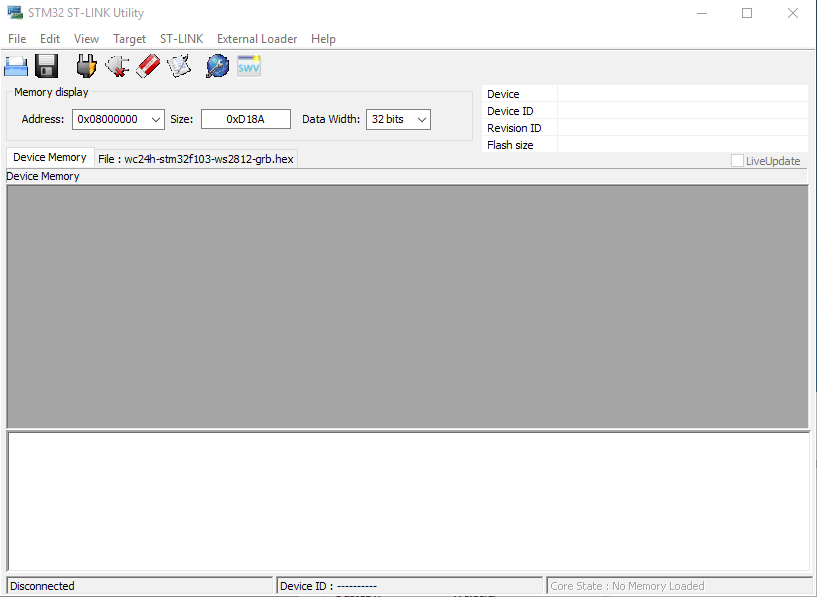Open the File menu
817x597 pixels.
click(17, 39)
